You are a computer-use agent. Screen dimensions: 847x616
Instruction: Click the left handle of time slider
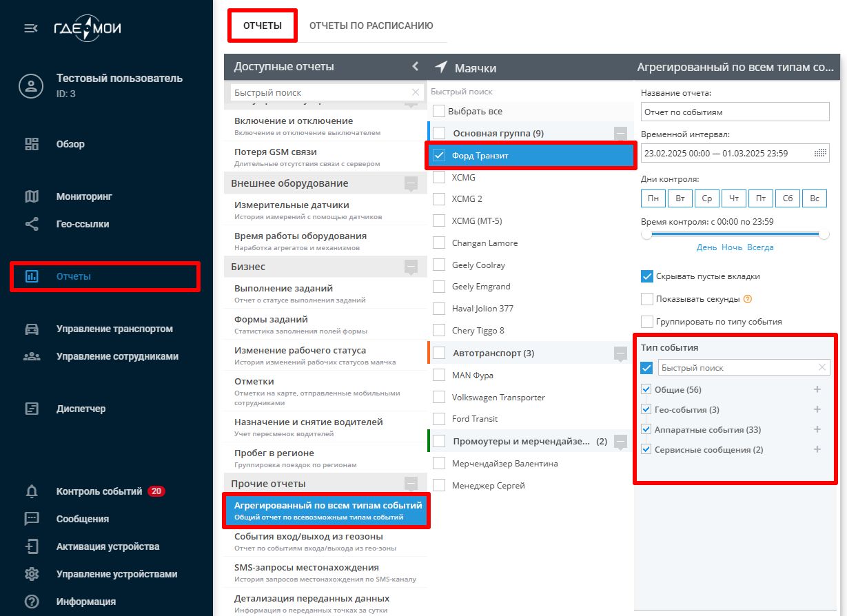click(x=646, y=234)
